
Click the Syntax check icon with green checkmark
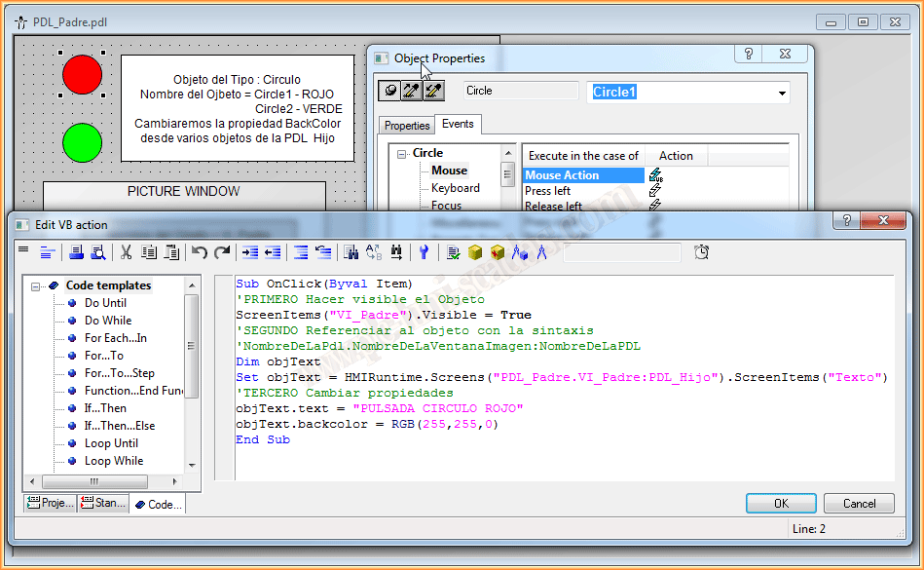(453, 252)
